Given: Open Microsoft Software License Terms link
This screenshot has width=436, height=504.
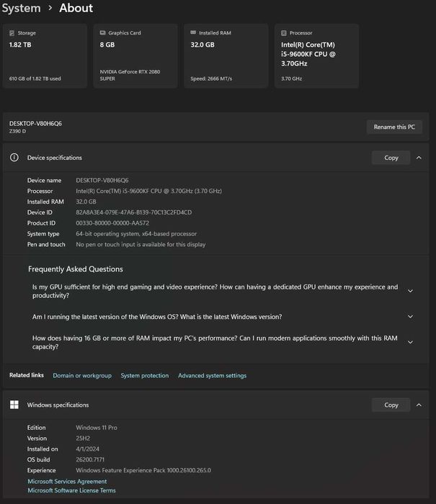Looking at the screenshot, I should 71,490.
